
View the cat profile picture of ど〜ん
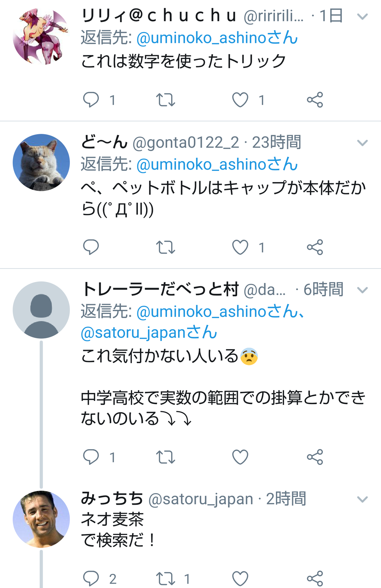41,162
